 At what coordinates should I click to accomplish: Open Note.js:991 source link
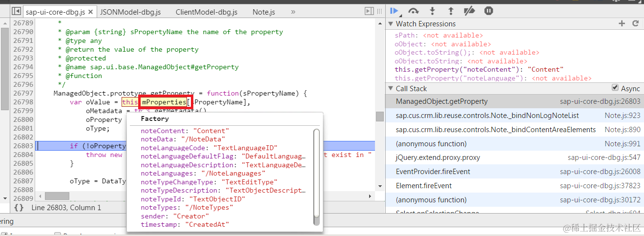(x=623, y=144)
